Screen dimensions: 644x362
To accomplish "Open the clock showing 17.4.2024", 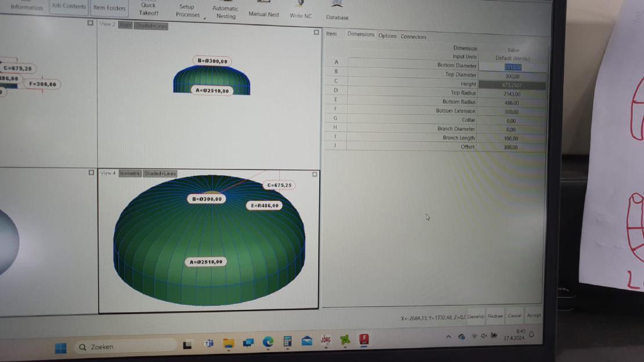I will [515, 335].
